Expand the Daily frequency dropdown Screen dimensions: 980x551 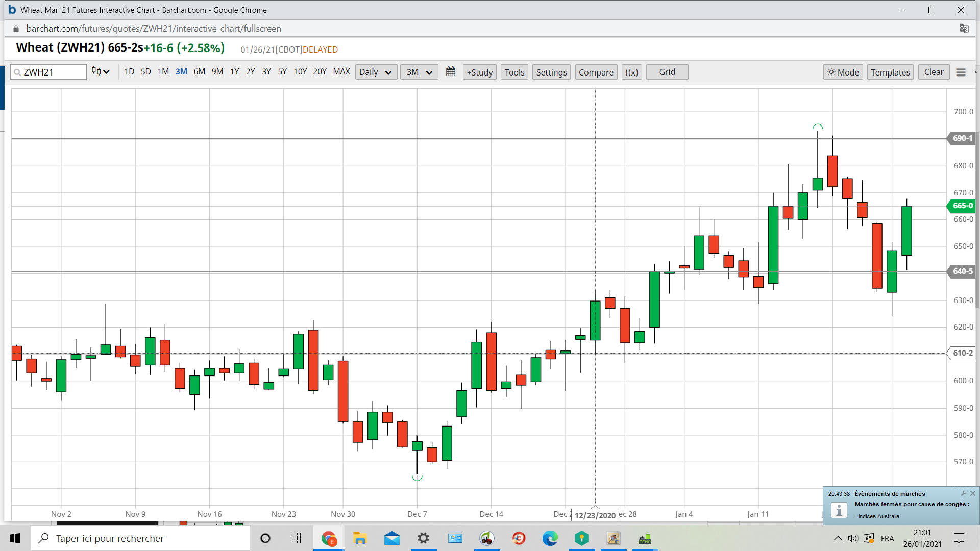click(x=376, y=72)
